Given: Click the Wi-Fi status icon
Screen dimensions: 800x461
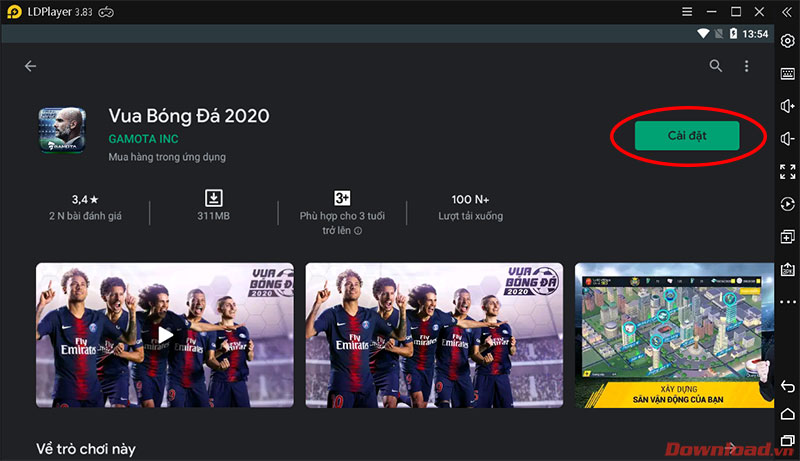Looking at the screenshot, I should (703, 34).
